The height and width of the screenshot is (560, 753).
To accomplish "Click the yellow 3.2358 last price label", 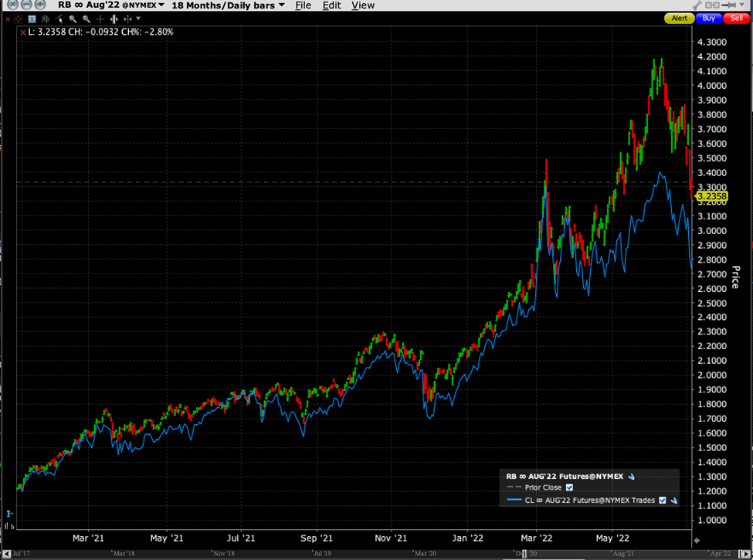I will [711, 196].
